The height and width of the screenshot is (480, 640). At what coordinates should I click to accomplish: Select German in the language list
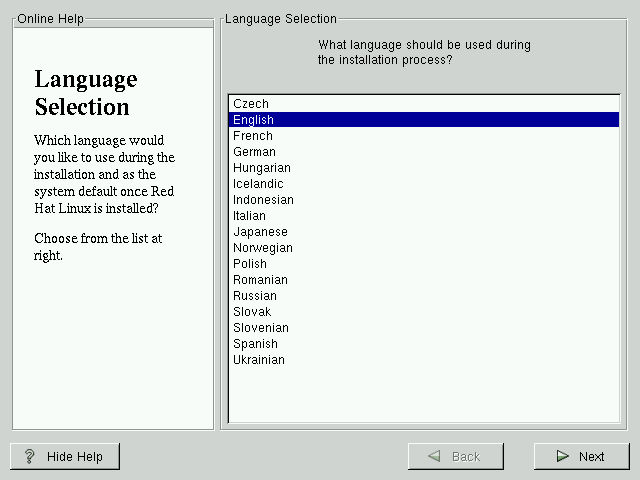click(x=254, y=152)
